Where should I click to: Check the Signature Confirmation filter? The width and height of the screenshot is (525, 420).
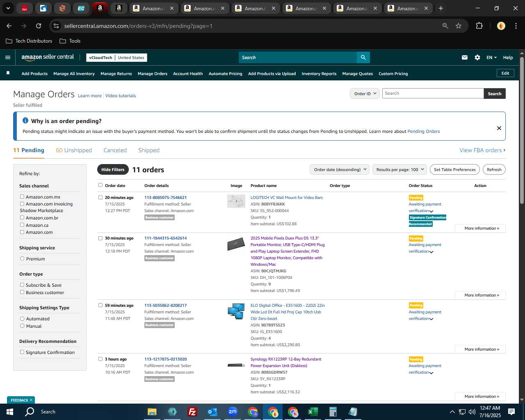22,352
